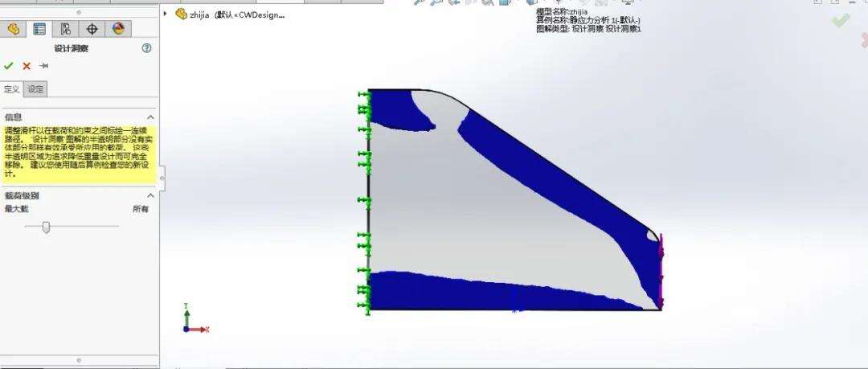Click the panel collapse handle on divider
Viewport: 868px width, 369px height.
[x=161, y=178]
